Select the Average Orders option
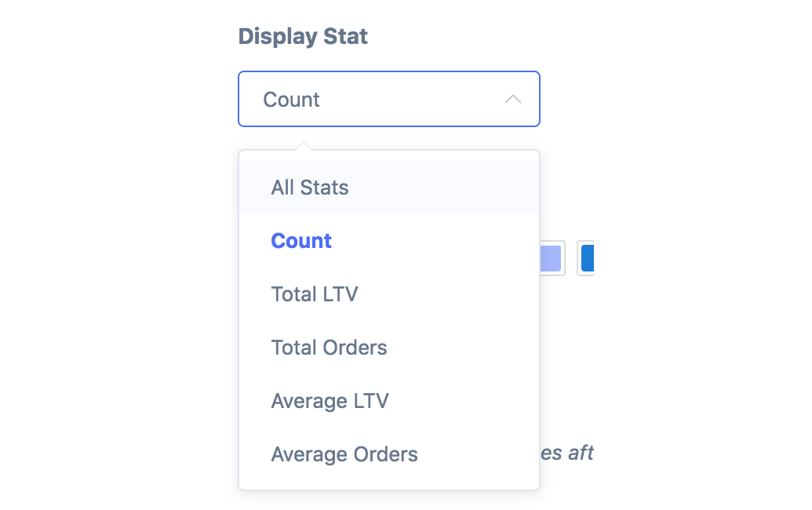Screen dimensions: 812x510 (x=344, y=454)
